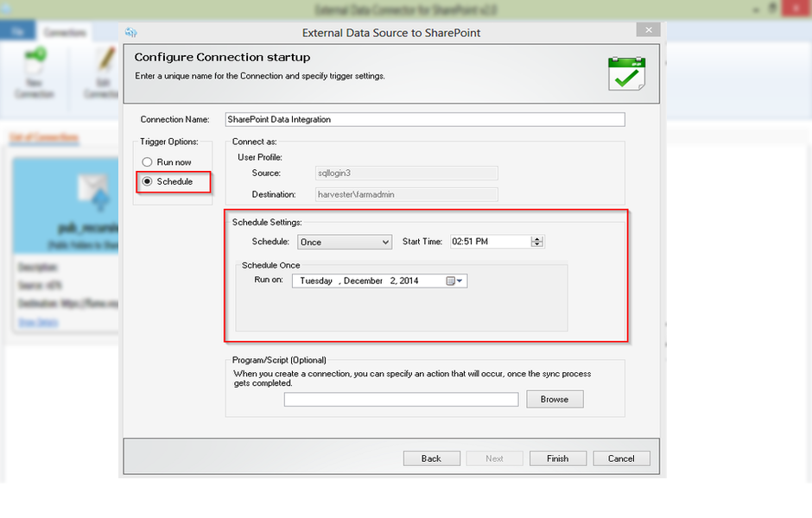Switch to the Connections ribbon tab
812x518 pixels.
pos(66,32)
